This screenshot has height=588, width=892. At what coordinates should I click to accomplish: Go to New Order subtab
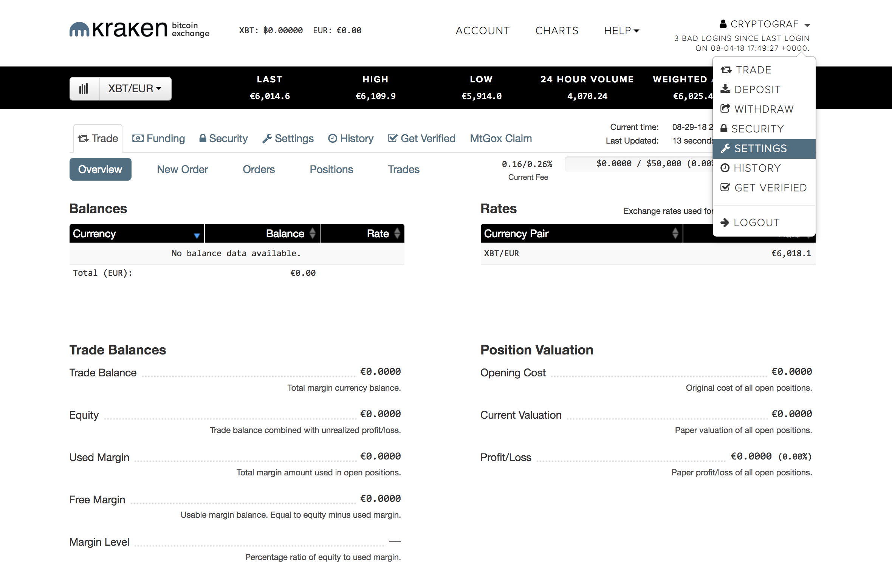pos(182,169)
